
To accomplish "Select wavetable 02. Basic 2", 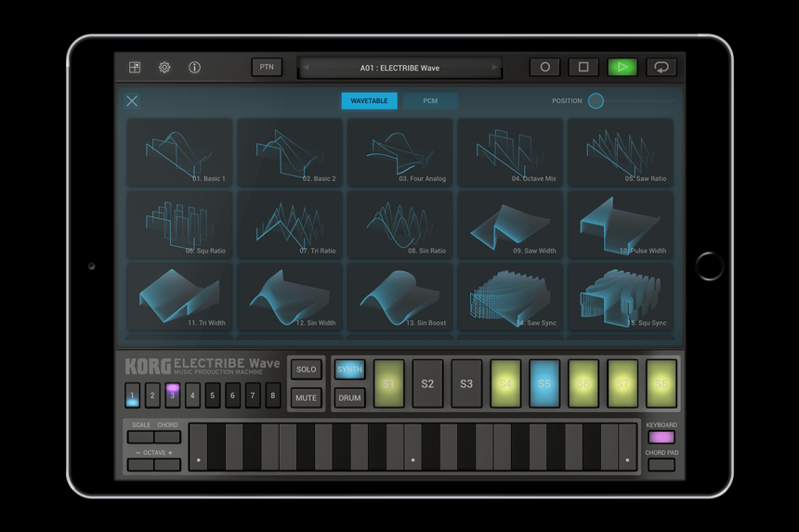I will point(290,152).
